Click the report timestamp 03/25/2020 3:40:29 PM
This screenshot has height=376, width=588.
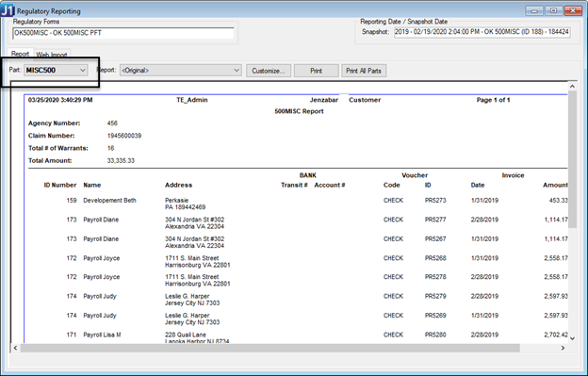point(60,100)
